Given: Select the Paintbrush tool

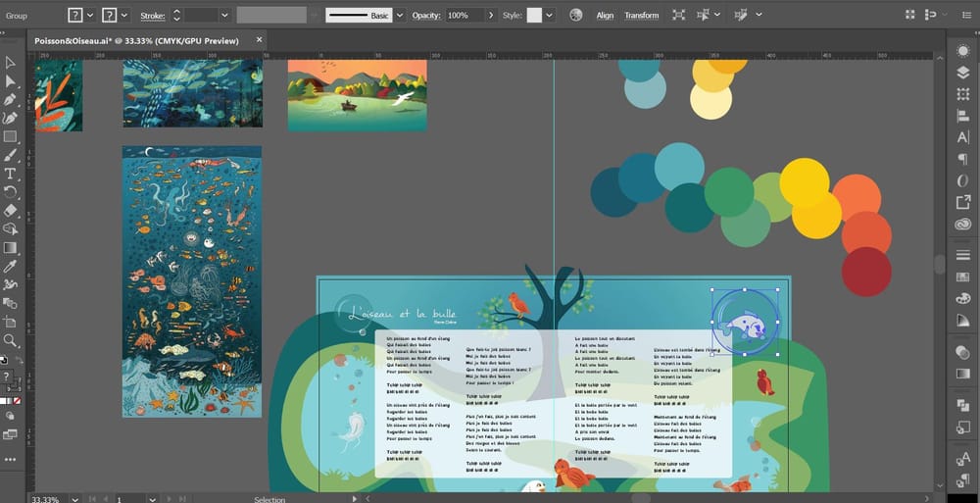Looking at the screenshot, I should click(10, 155).
